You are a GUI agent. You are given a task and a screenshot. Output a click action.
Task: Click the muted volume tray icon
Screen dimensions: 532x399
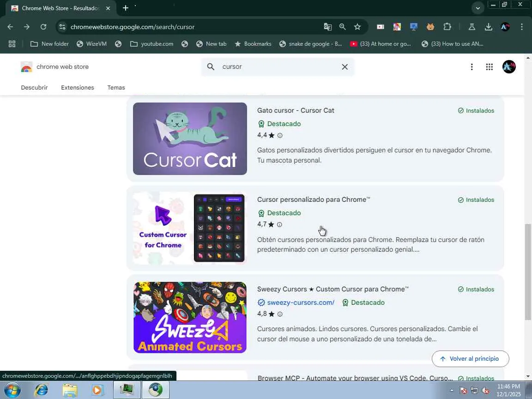click(485, 391)
